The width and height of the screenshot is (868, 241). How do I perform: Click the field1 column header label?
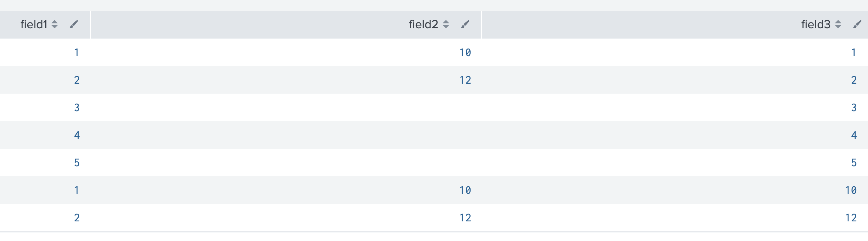point(33,24)
